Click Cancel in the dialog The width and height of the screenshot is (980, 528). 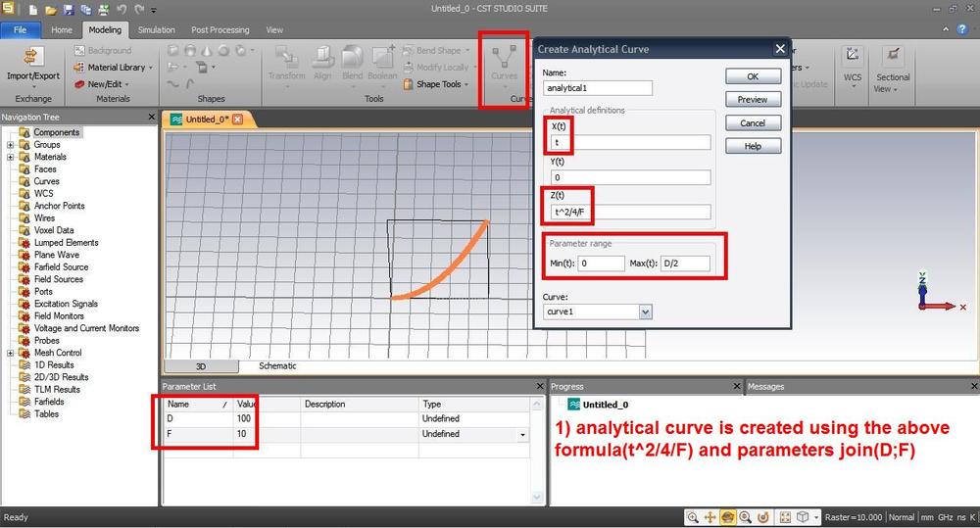[x=753, y=123]
